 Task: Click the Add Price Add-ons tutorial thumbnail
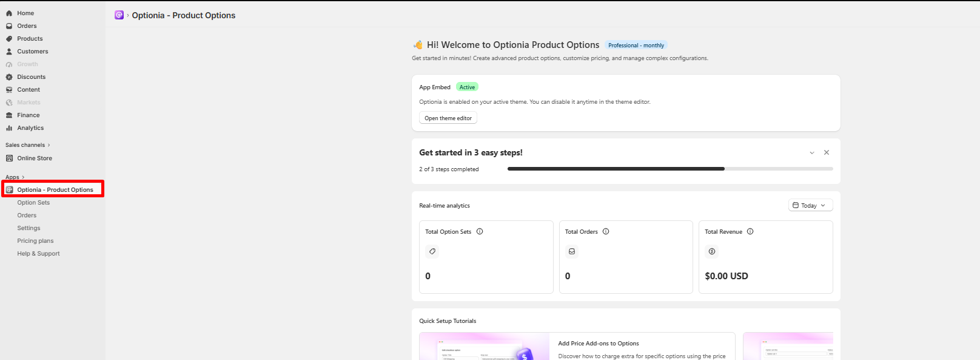(485, 346)
